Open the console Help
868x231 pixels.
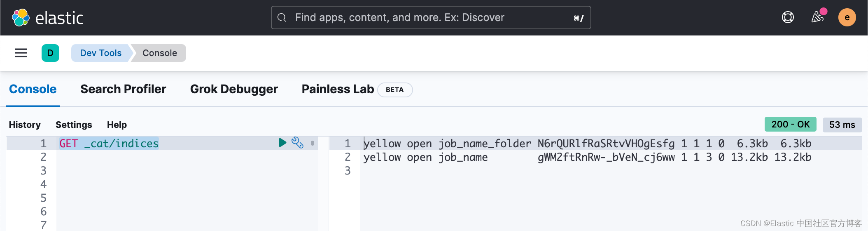pos(117,125)
